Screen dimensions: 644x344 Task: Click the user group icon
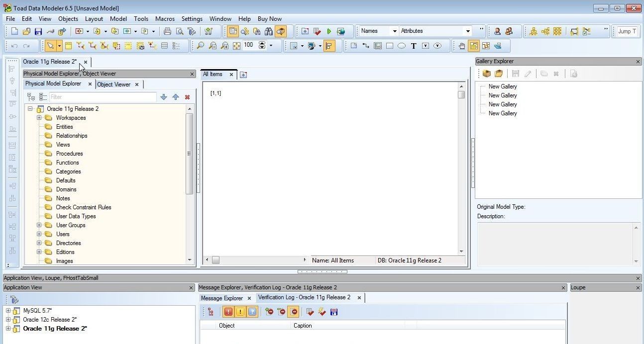(x=509, y=31)
